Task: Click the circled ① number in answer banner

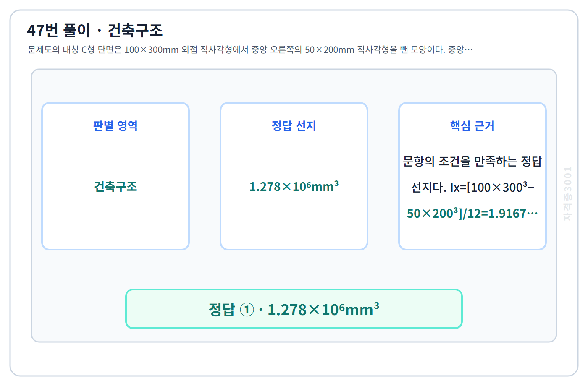Action: coord(247,310)
